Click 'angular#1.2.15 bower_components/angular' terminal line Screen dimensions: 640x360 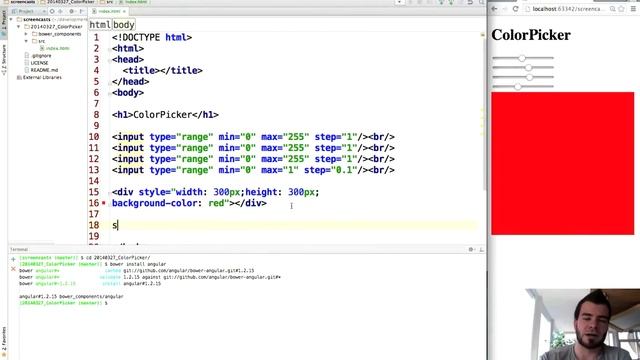pos(71,296)
